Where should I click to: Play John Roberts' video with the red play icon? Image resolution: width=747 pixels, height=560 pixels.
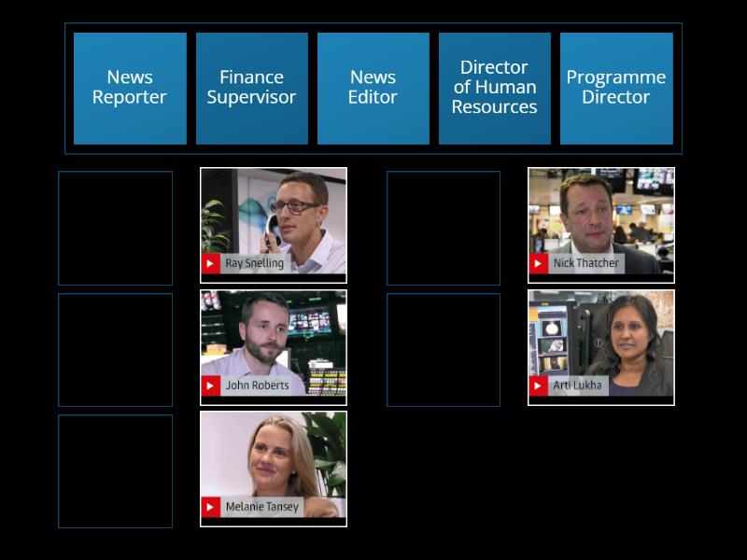[x=211, y=385]
